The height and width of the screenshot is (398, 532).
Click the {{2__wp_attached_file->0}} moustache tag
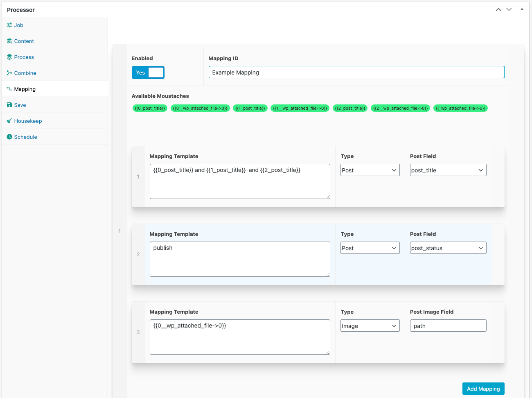pos(400,108)
